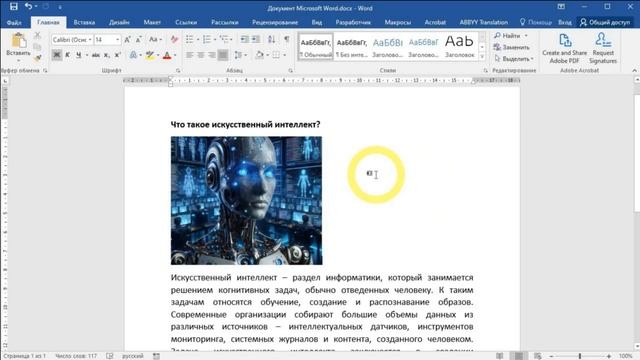Open the Calibri font name dropdown
Image resolution: width=640 pixels, height=360 pixels.
click(x=90, y=40)
